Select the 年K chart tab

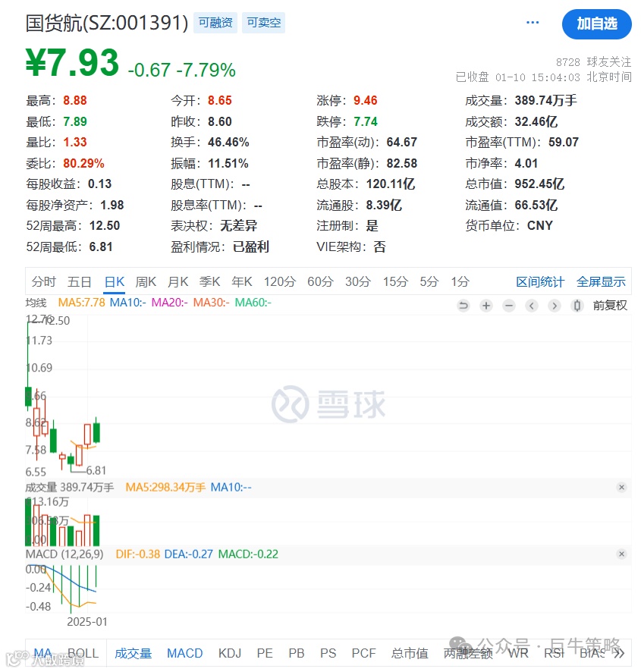tap(242, 281)
